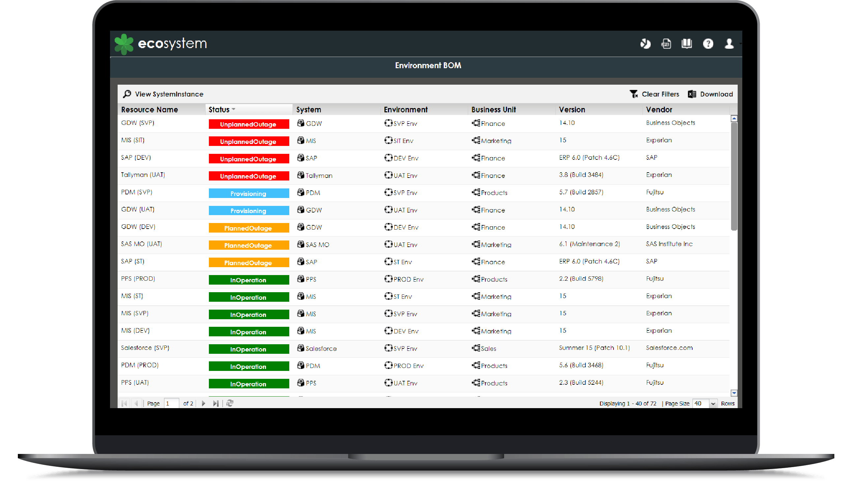Sort by Resource Name column header
The image size is (852, 504).
[150, 110]
